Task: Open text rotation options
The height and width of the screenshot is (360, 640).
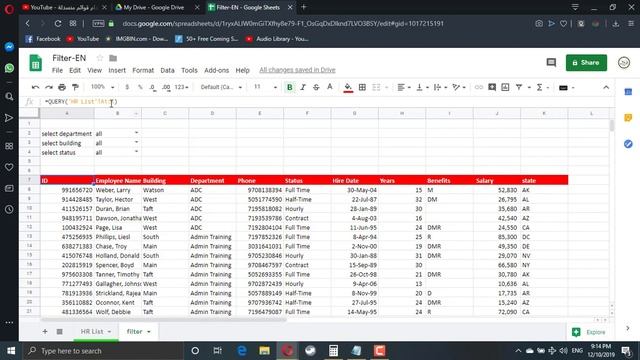Action: coord(459,87)
